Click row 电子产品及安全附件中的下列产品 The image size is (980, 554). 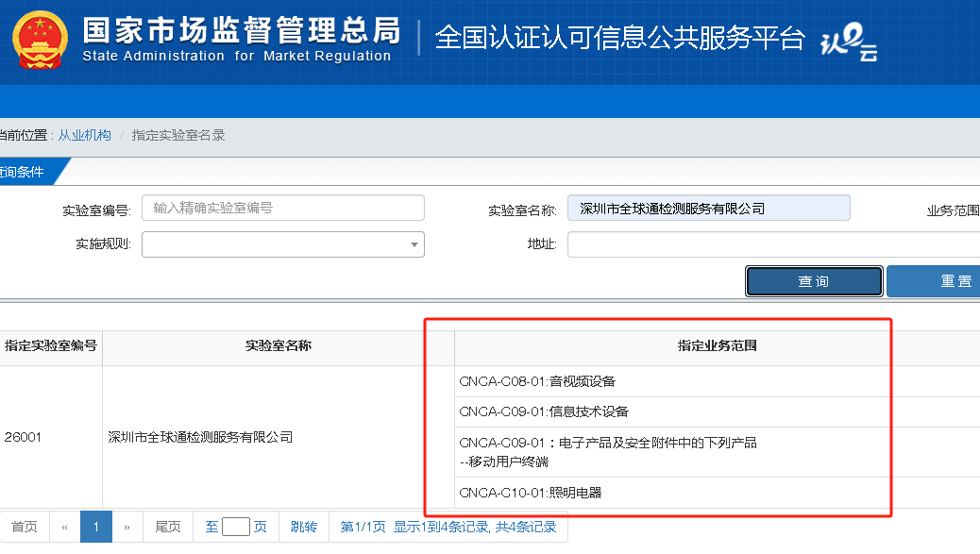click(717, 452)
